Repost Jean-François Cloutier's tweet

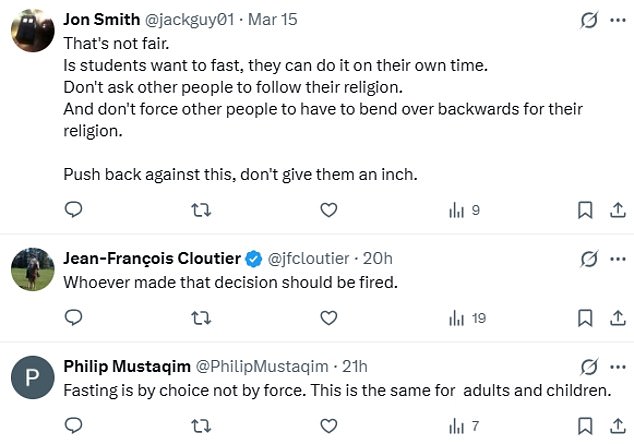[x=201, y=318]
